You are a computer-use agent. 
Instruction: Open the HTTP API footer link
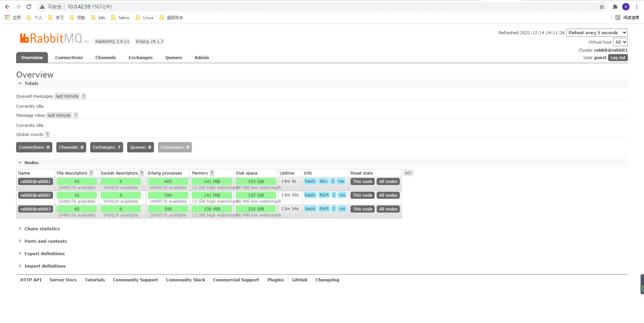click(x=31, y=280)
